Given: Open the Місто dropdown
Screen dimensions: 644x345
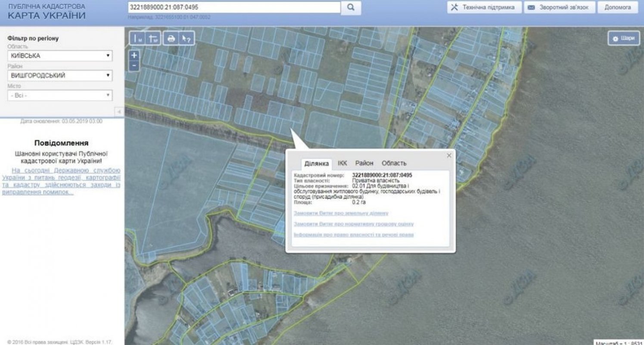Looking at the screenshot, I should pyautogui.click(x=60, y=95).
